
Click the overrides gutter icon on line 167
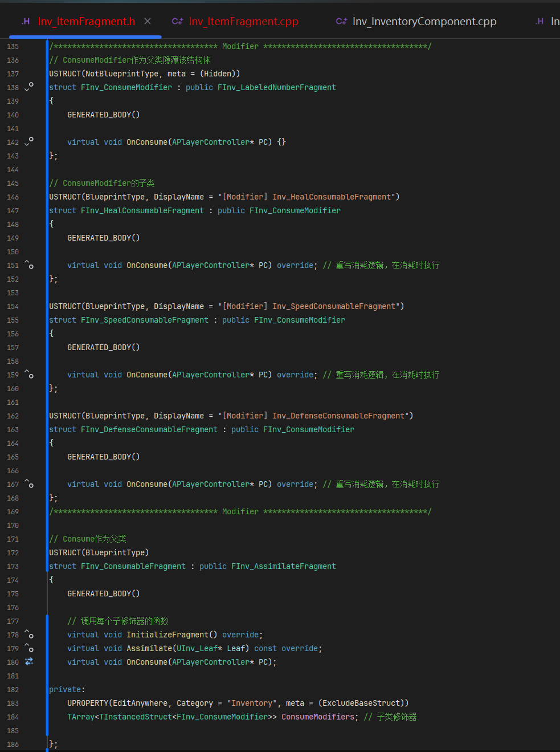[29, 483]
